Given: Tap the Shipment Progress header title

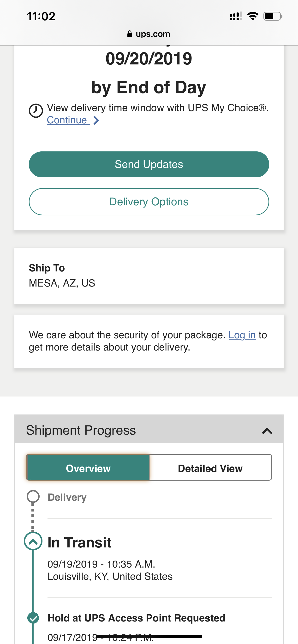Looking at the screenshot, I should click(81, 431).
